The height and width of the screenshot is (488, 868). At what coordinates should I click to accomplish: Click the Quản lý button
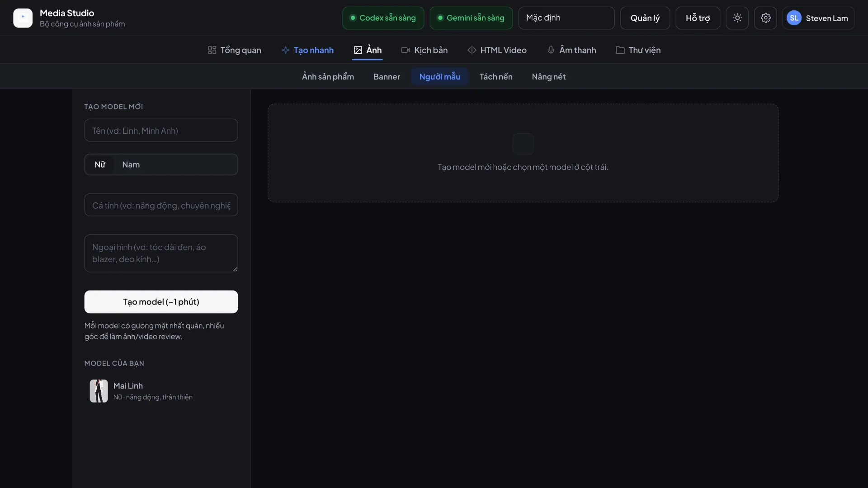pos(645,18)
